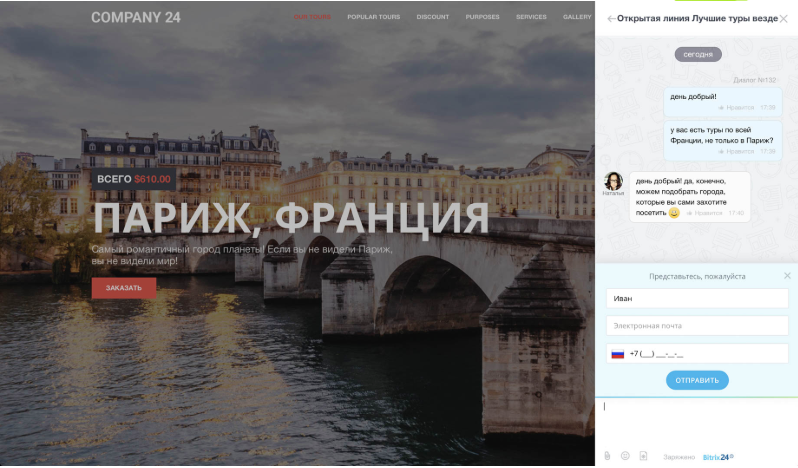Dismiss the 'Представьтесь, пожалуйста' form
Image resolution: width=798 pixels, height=468 pixels.
click(787, 276)
